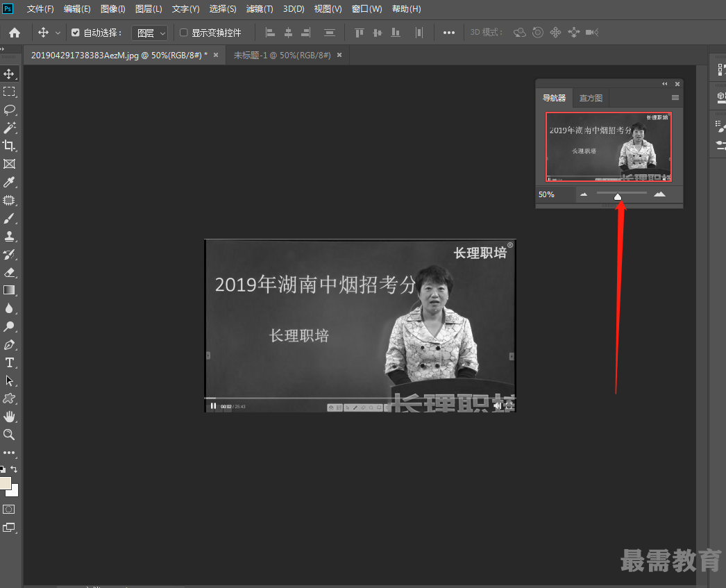The height and width of the screenshot is (588, 726).
Task: Select the Hand tool
Action: (9, 417)
